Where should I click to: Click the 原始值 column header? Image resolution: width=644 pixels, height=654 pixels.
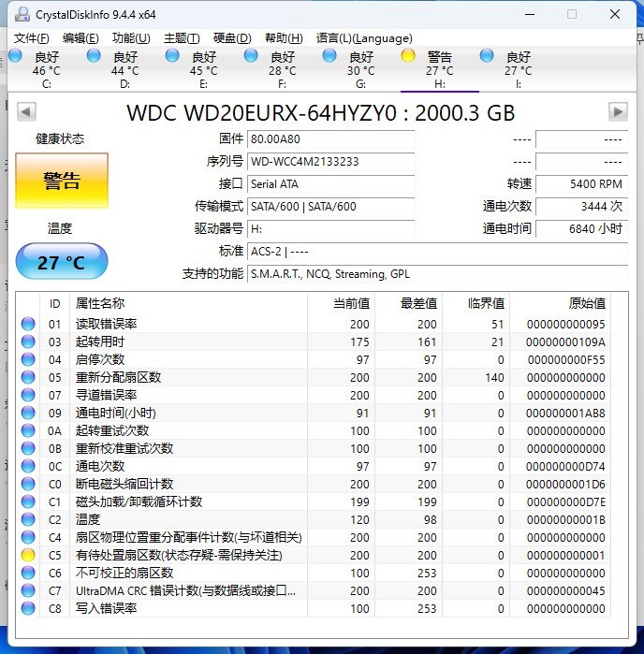[x=560, y=304]
